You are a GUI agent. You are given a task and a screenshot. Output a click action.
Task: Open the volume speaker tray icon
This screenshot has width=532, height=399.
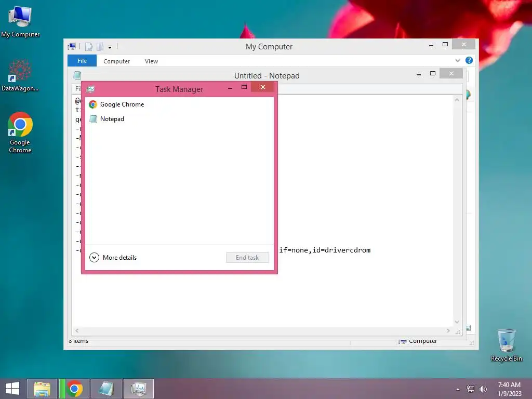(x=483, y=389)
